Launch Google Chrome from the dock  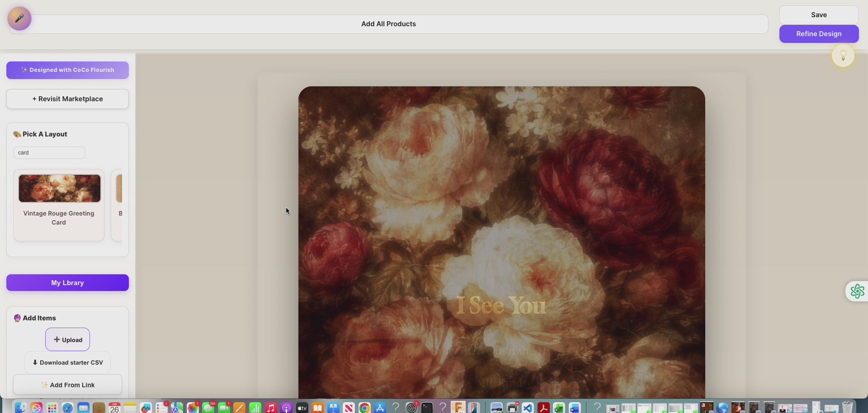pos(364,408)
